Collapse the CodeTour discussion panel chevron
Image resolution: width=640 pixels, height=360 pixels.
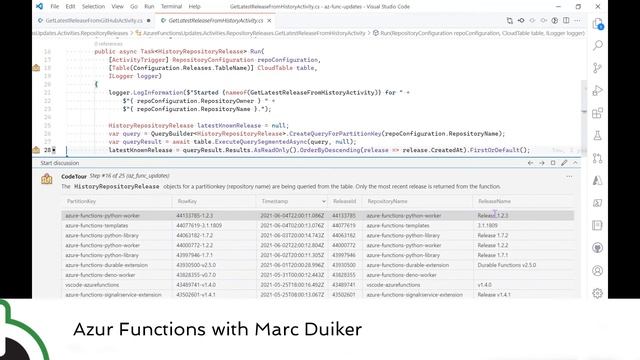575,163
